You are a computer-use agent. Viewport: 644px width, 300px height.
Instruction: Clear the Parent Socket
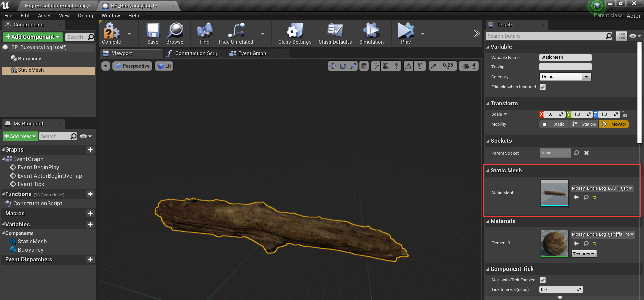coord(586,153)
